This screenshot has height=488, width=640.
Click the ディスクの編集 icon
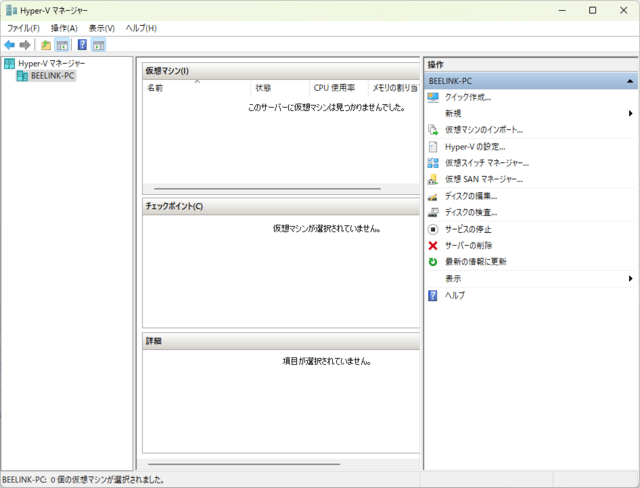coord(433,196)
